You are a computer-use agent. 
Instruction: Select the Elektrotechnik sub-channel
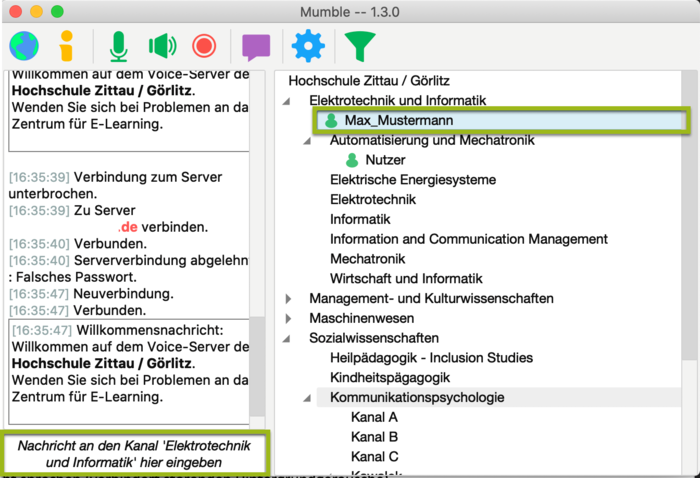(x=373, y=199)
